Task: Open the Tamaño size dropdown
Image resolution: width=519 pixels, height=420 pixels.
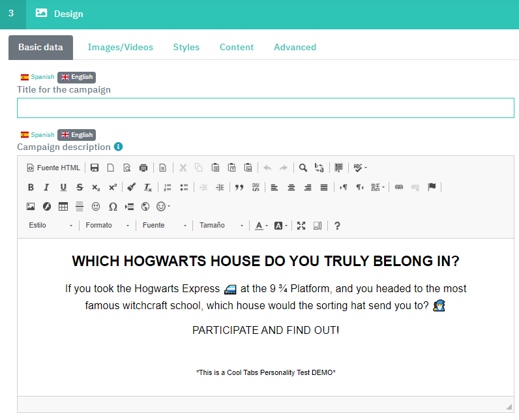Action: pyautogui.click(x=221, y=226)
